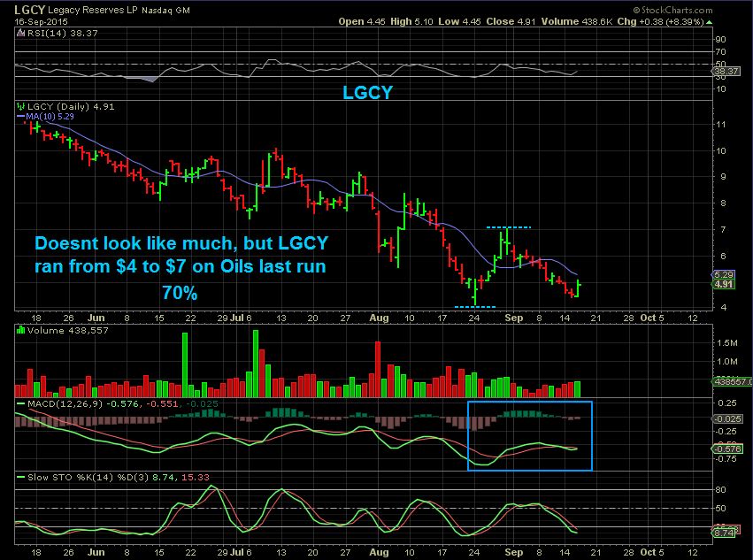Screen dimensions: 753x560
Task: Click "Jul 6" on the price panel date axis
Action: (241, 318)
